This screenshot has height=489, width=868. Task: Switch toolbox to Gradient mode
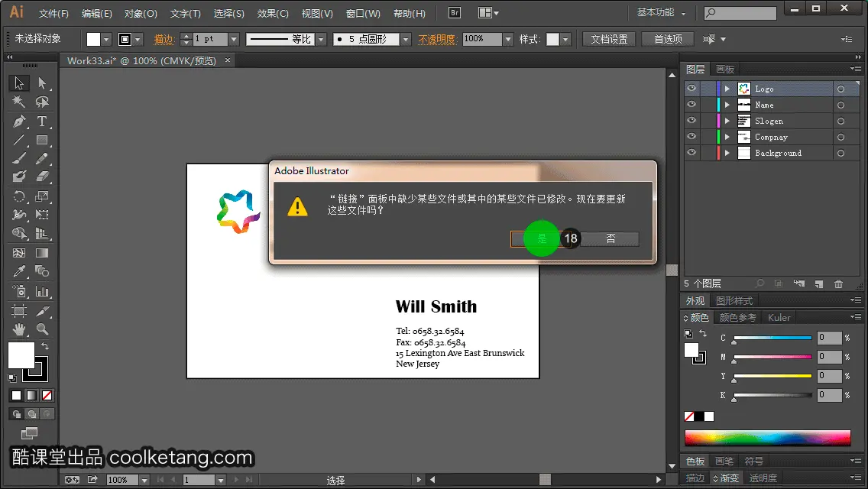[x=31, y=396]
